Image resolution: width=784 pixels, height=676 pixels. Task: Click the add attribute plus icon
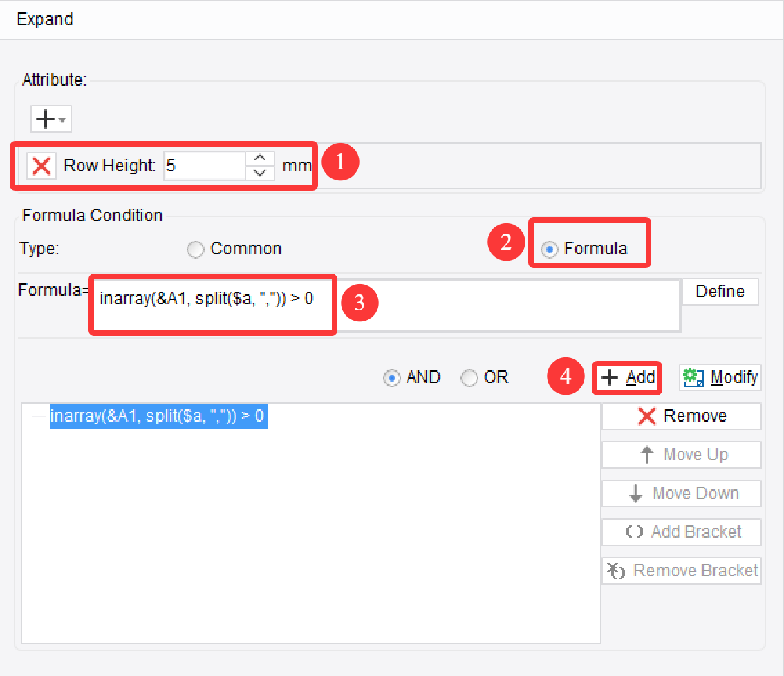click(45, 118)
